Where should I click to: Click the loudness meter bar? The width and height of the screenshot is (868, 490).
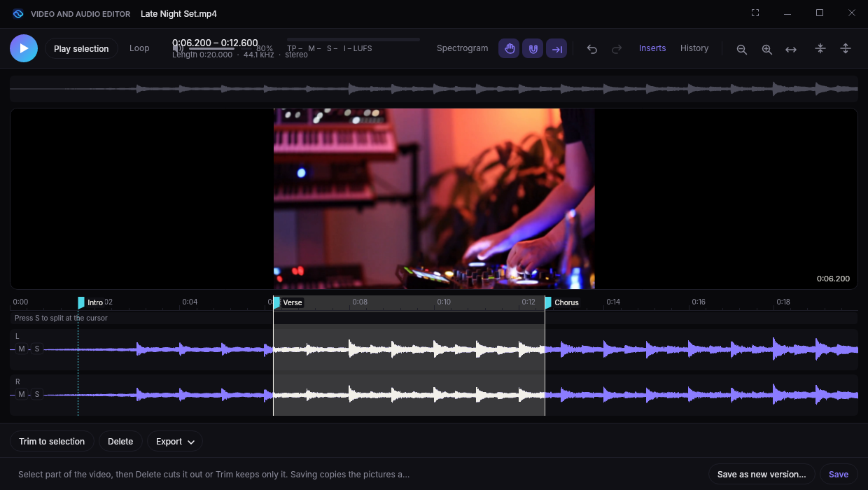click(353, 40)
